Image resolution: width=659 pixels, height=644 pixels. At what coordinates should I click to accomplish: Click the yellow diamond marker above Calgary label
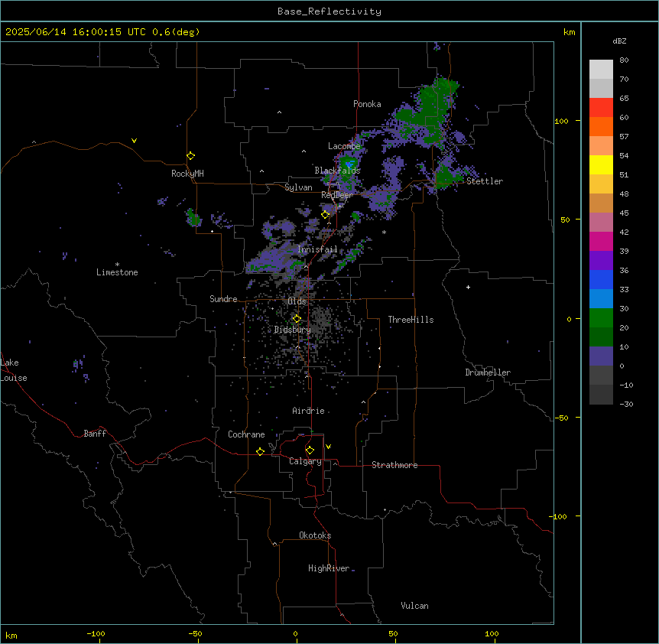pyautogui.click(x=310, y=450)
